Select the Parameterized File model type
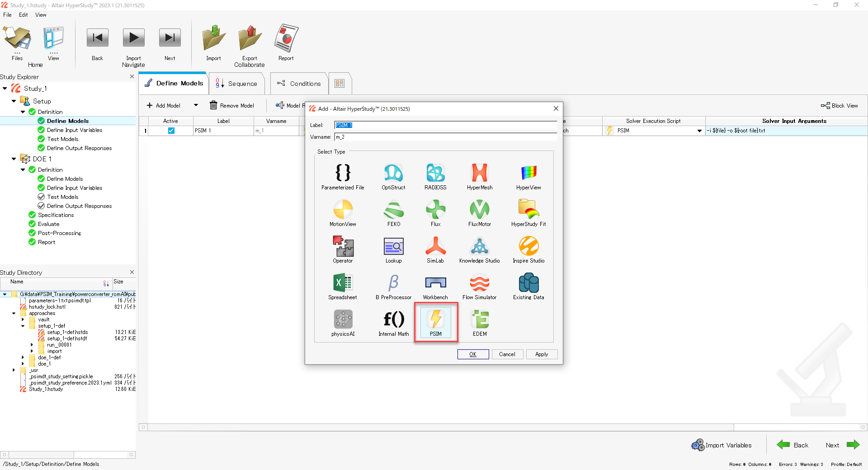Image resolution: width=868 pixels, height=470 pixels. (x=343, y=177)
